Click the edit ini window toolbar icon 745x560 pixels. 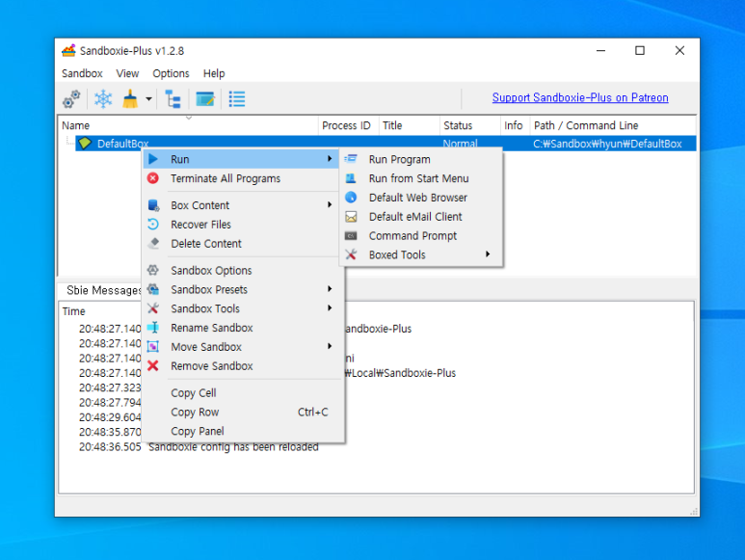click(205, 99)
